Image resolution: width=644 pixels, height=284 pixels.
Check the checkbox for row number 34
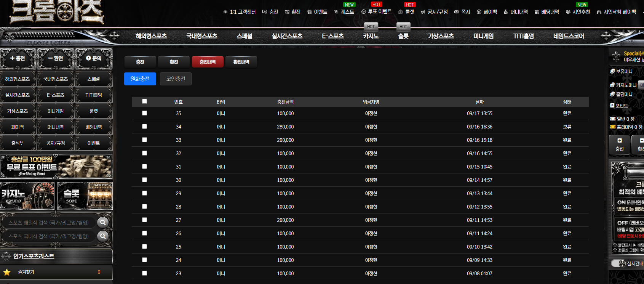144,127
